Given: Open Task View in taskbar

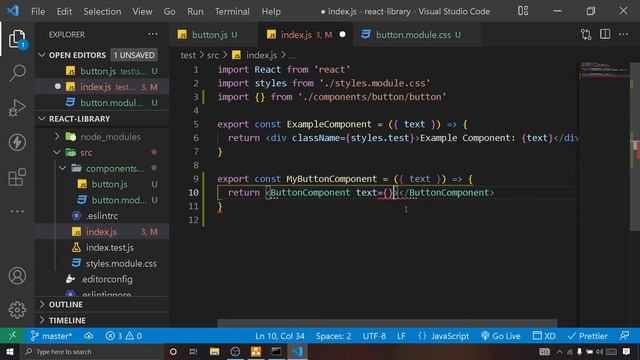Looking at the screenshot, I should 193,352.
